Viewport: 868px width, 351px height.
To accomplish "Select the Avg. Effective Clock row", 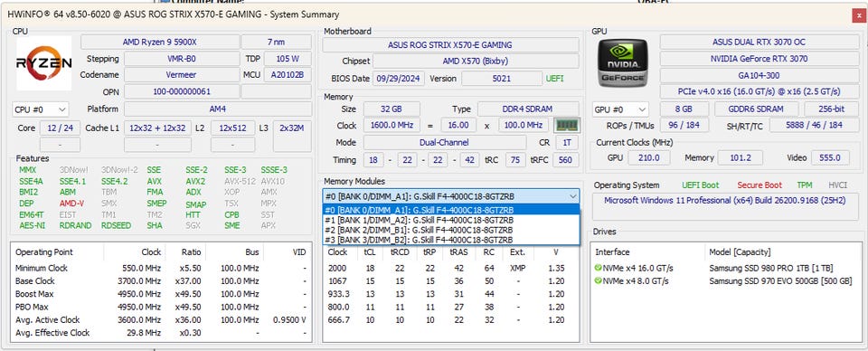I will point(161,333).
